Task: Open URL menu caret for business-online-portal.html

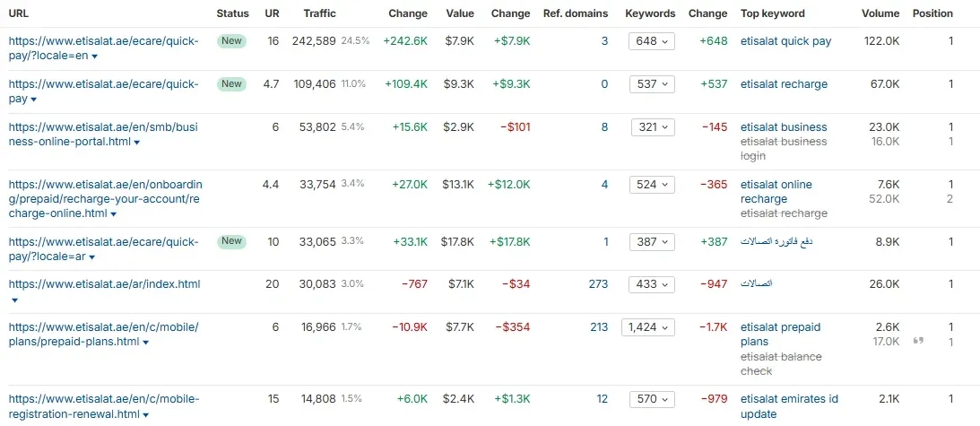Action: pos(137,143)
